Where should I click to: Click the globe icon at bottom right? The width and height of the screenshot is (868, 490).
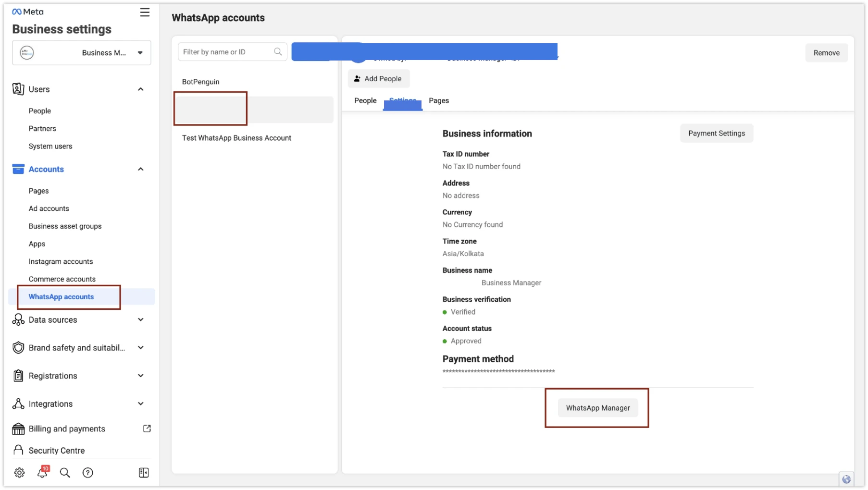pos(846,479)
